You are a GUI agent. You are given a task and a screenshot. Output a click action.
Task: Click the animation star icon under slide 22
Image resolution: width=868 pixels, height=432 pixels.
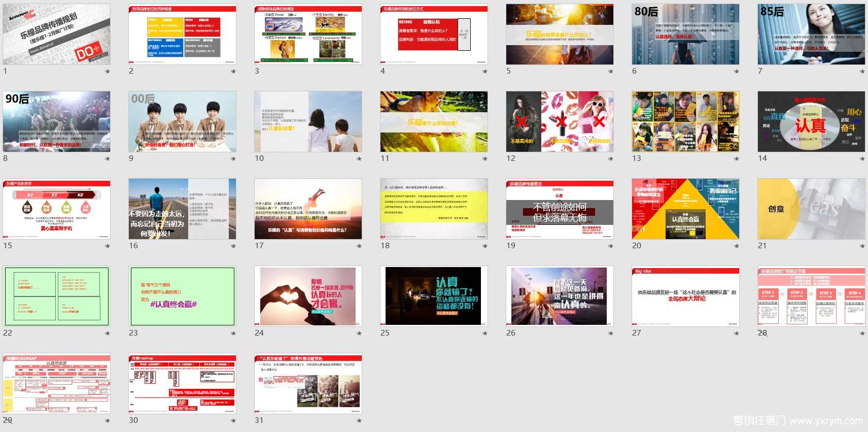point(108,334)
